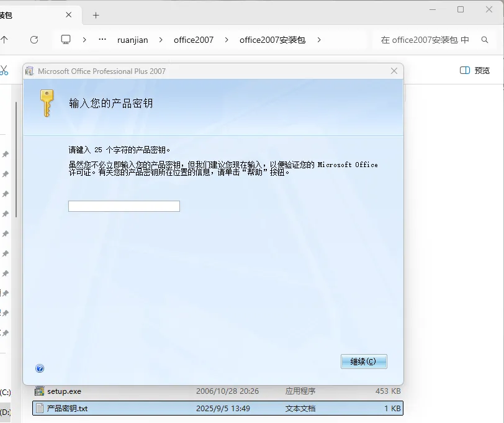This screenshot has height=423, width=504.
Task: Click the Cut scissors toolbar icon
Action: 4,70
